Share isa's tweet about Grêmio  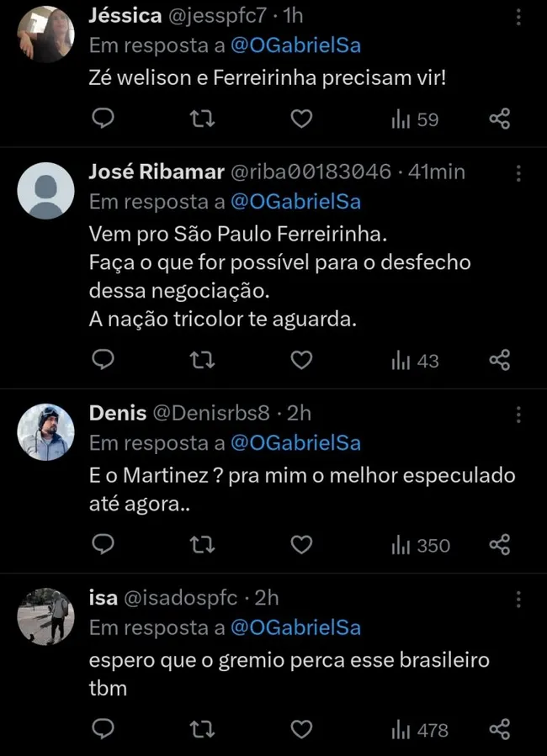[499, 730]
